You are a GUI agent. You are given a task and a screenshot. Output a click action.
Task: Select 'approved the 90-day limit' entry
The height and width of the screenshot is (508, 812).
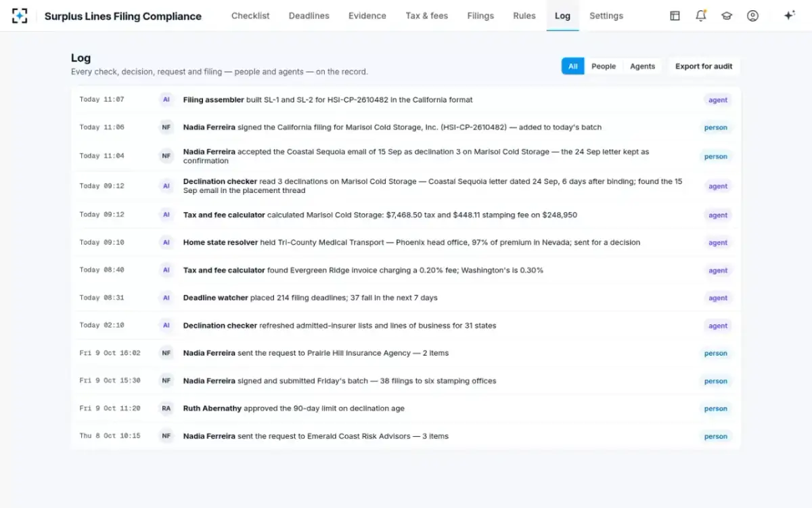[406, 408]
